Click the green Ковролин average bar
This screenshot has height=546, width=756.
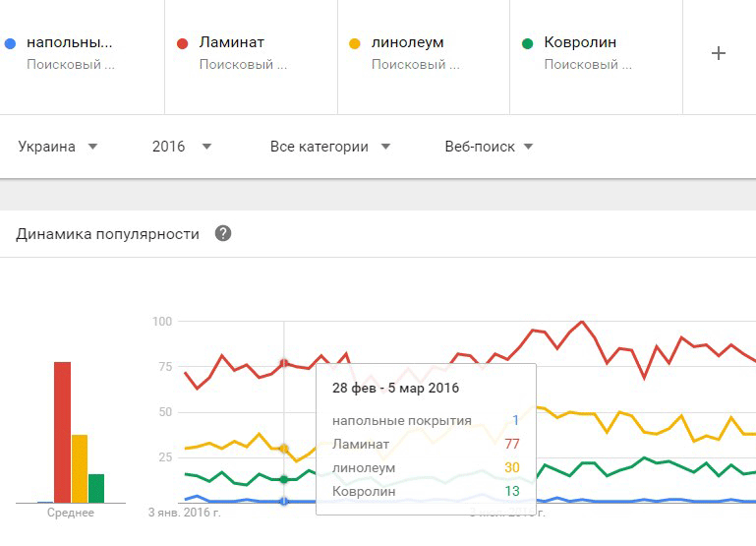(x=96, y=488)
